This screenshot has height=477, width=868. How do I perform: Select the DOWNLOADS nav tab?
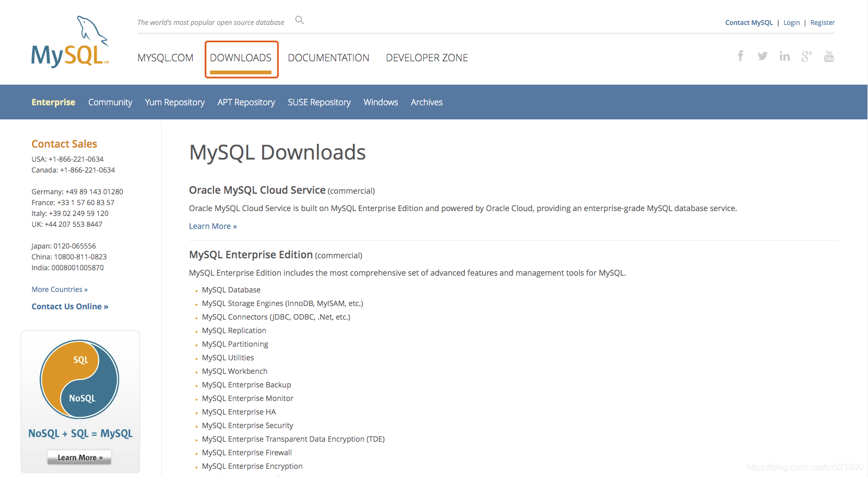tap(240, 58)
